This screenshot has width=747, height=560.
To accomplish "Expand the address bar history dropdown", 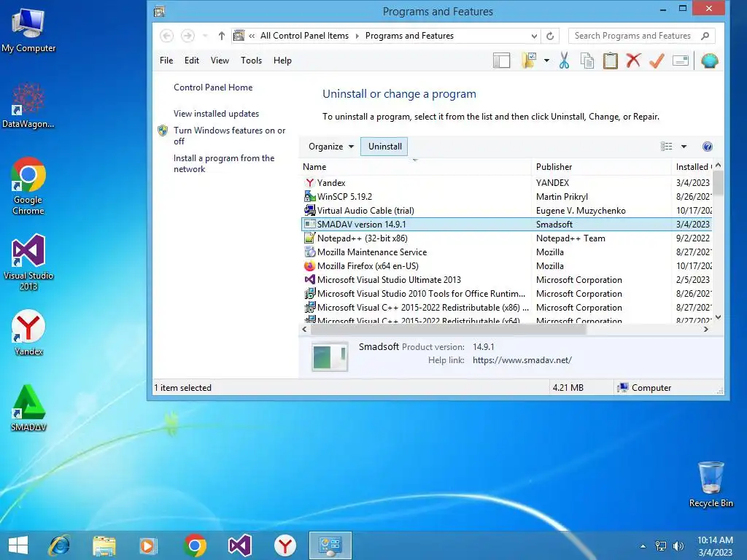I will 534,36.
